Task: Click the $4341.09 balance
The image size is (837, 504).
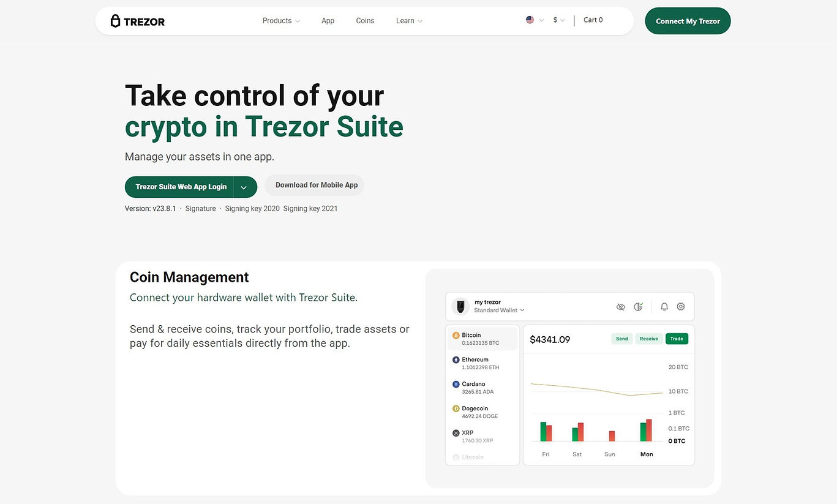Action: pyautogui.click(x=550, y=339)
